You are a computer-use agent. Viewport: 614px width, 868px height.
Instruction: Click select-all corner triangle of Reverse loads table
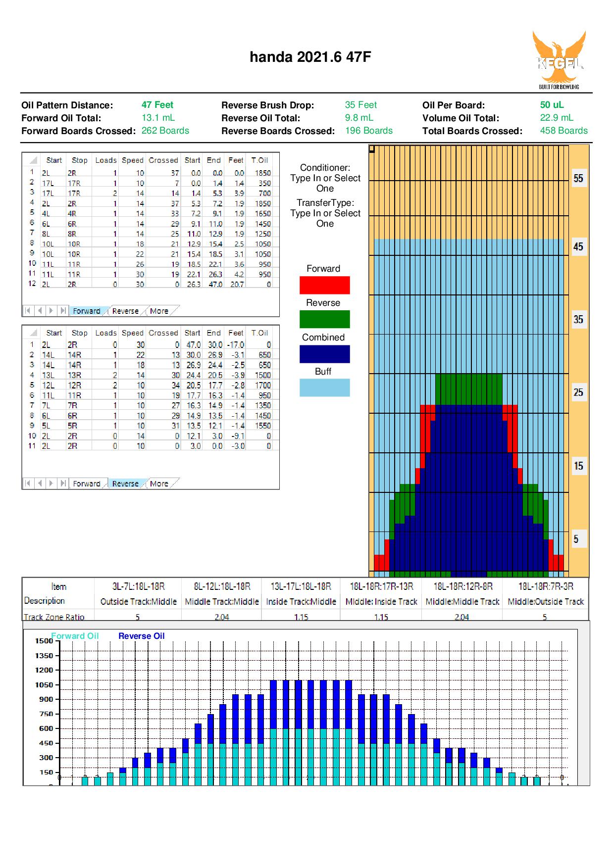[x=33, y=333]
